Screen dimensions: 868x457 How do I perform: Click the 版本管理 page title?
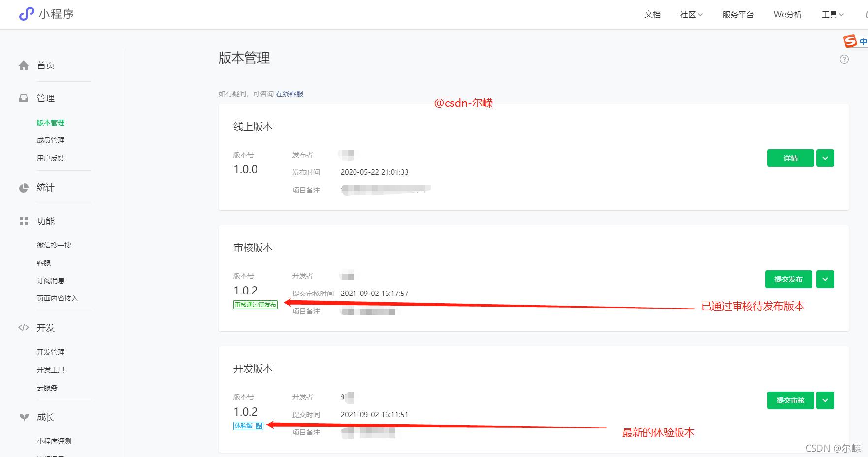pyautogui.click(x=244, y=58)
